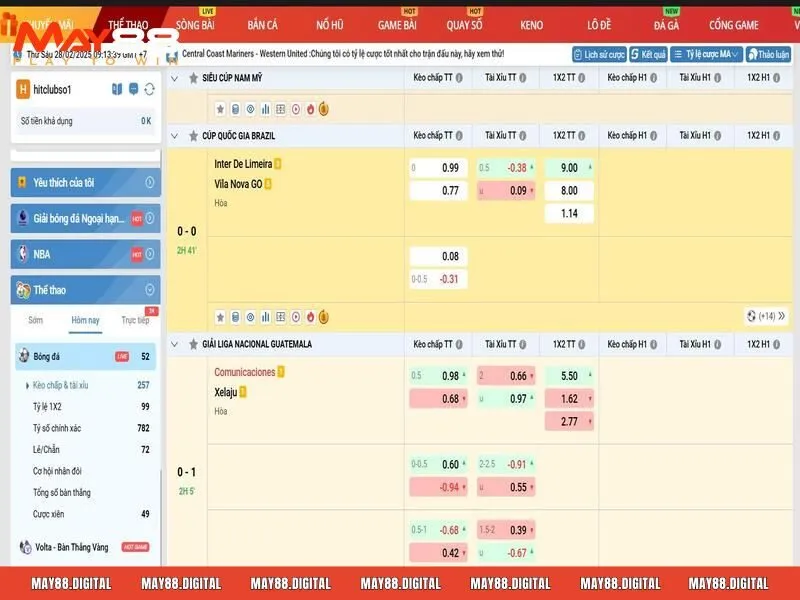Screen dimensions: 800x600
Task: Click the play icon under the Inter De Limeira match
Action: pos(296,317)
